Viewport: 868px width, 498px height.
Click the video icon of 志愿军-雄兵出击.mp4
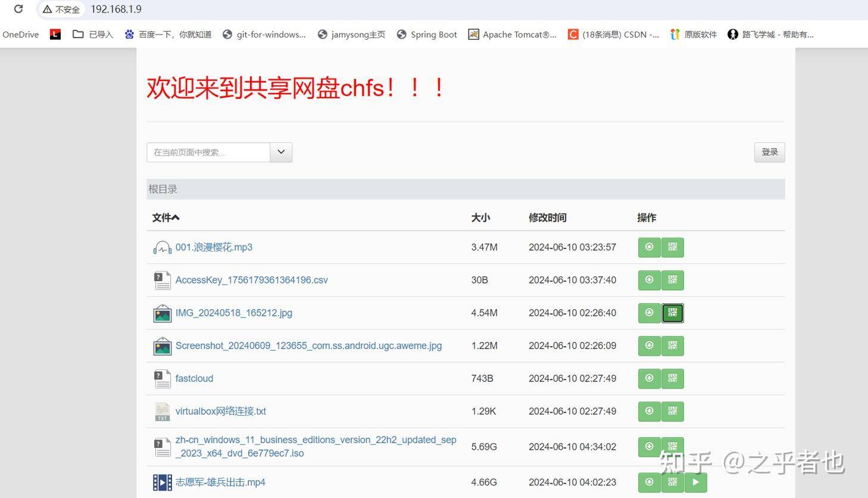[162, 483]
